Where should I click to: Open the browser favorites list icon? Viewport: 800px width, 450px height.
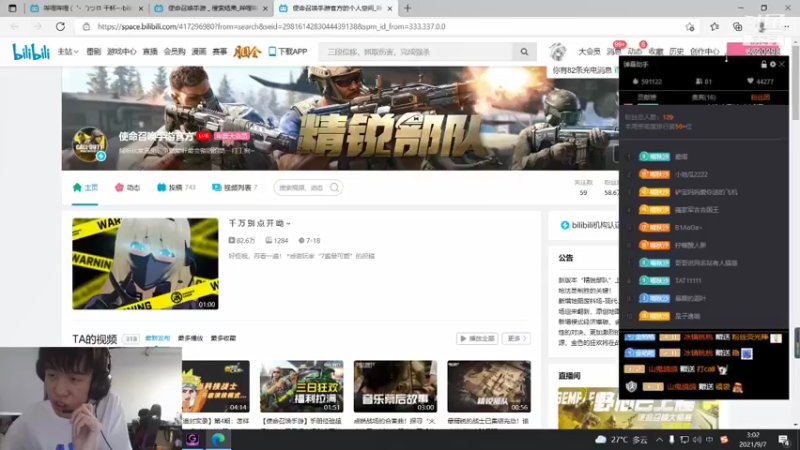714,27
